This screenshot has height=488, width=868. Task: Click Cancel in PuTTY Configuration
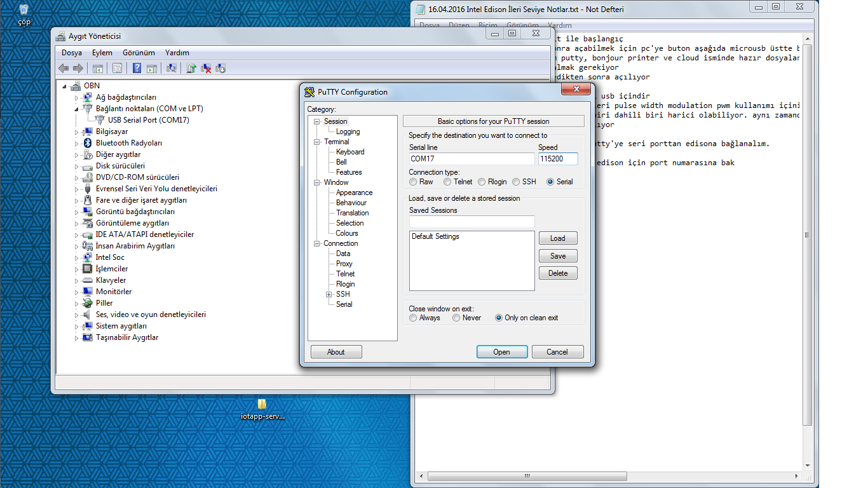coord(557,352)
